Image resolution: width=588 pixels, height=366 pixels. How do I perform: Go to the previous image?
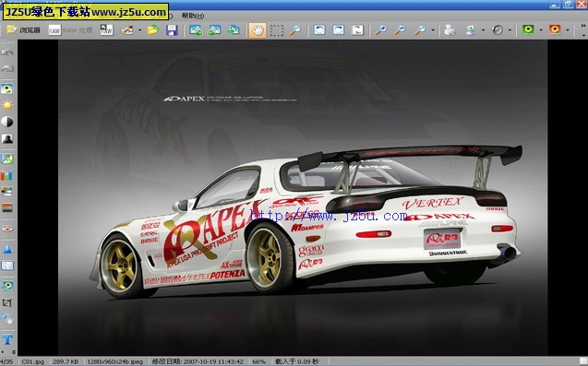196,30
